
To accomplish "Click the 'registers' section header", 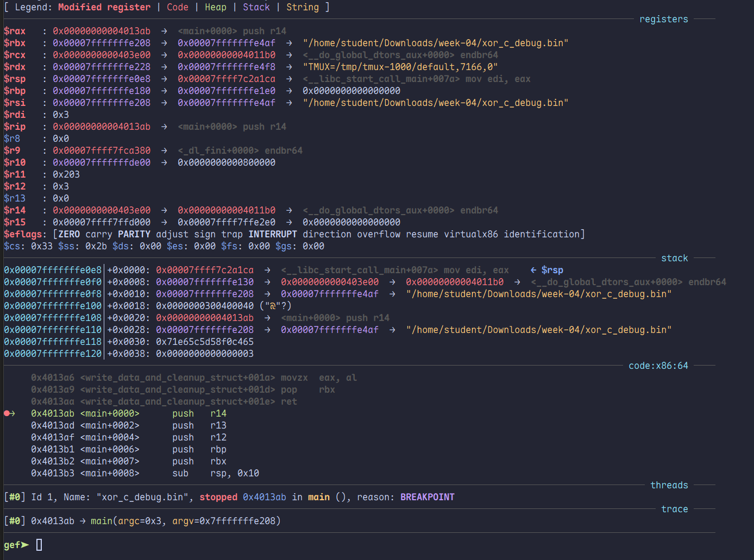I will (x=663, y=19).
